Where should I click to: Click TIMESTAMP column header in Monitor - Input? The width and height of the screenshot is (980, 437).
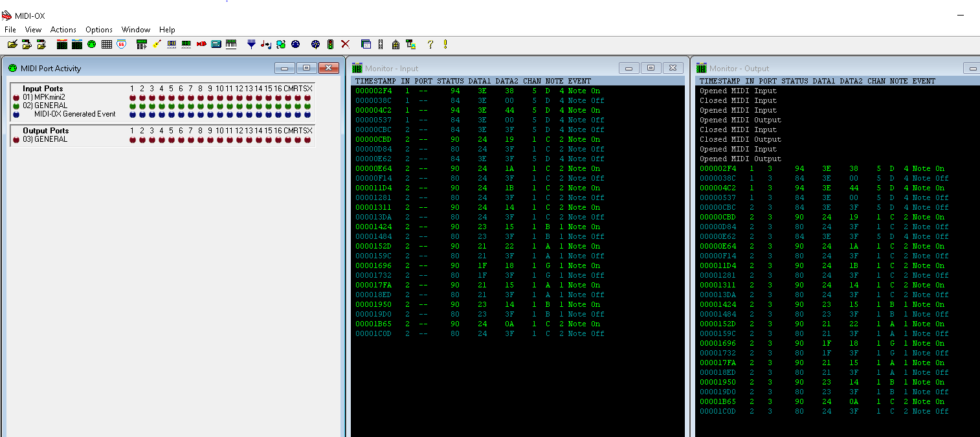[x=375, y=81]
